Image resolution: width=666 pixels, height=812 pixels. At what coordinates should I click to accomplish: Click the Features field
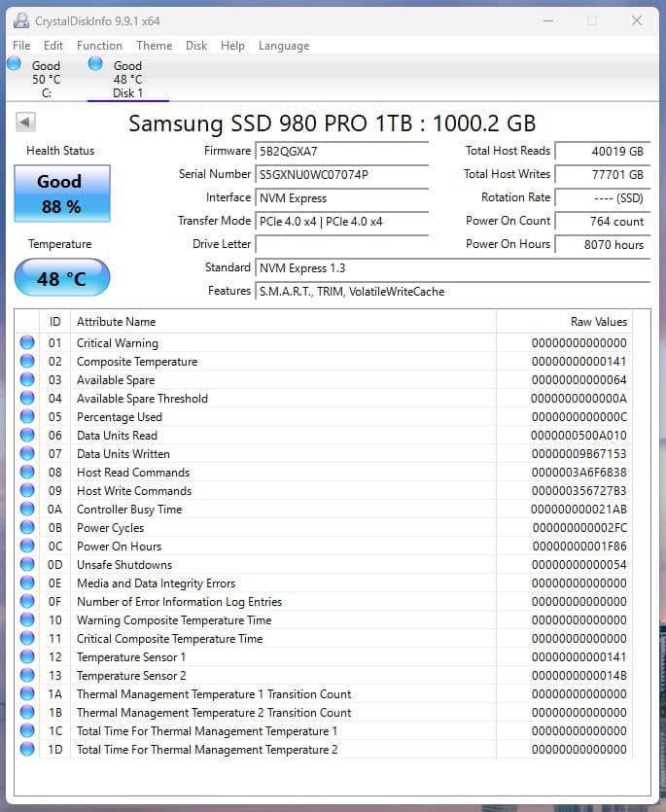tap(453, 291)
